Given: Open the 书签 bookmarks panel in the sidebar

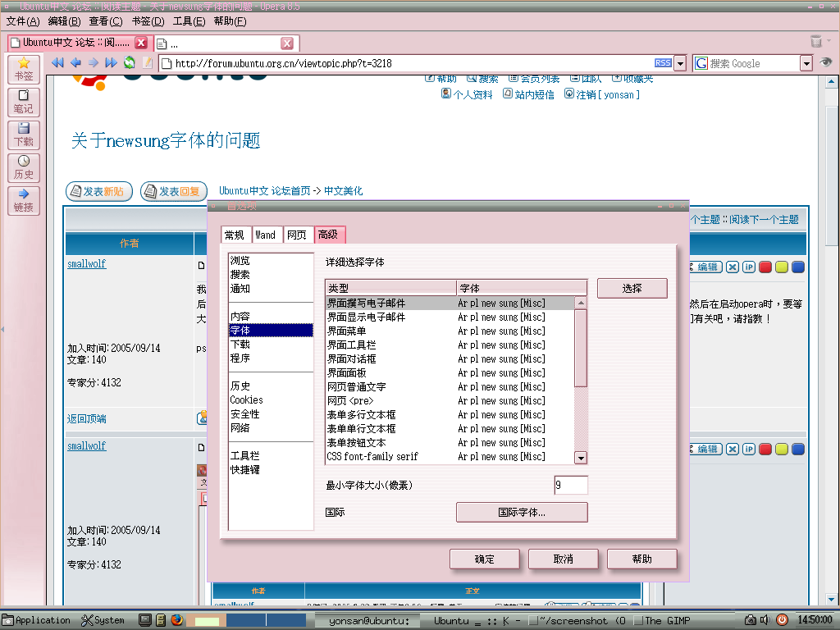Looking at the screenshot, I should (24, 69).
